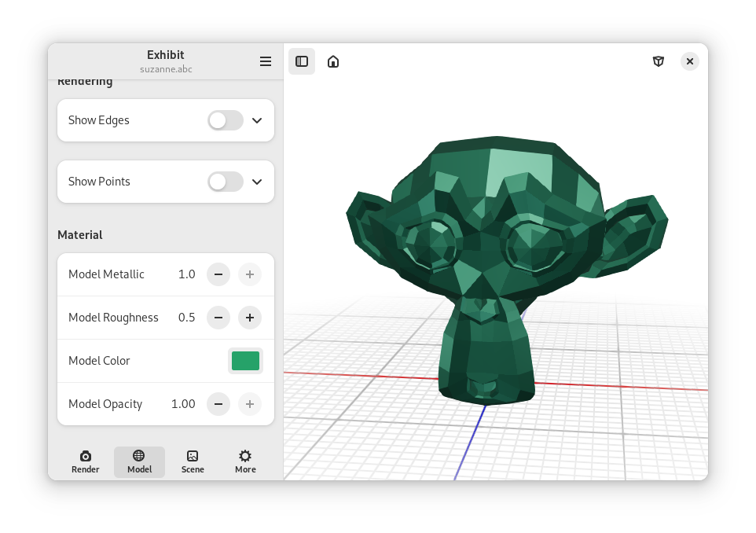Screen dimensions: 756x533
Task: Click the Model Metallic 1.0 value field
Action: tap(186, 274)
